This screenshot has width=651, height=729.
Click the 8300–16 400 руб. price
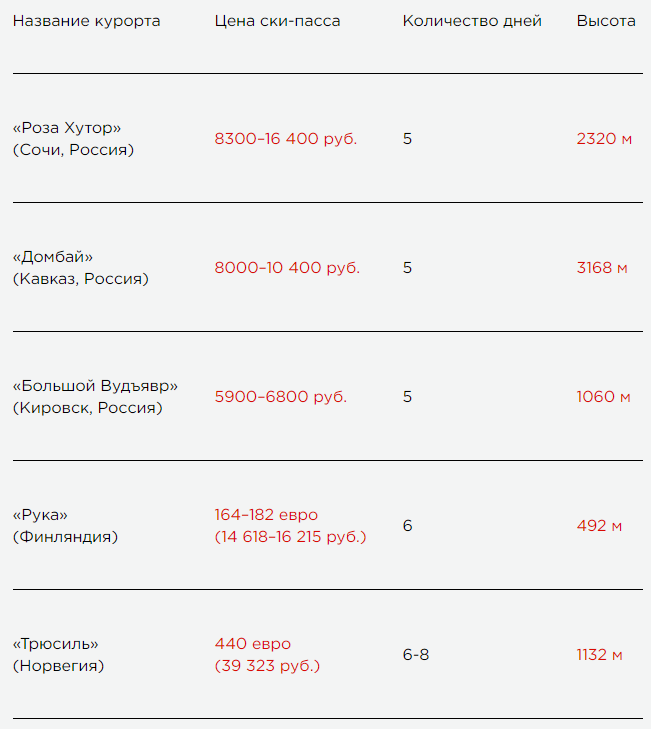pos(286,139)
